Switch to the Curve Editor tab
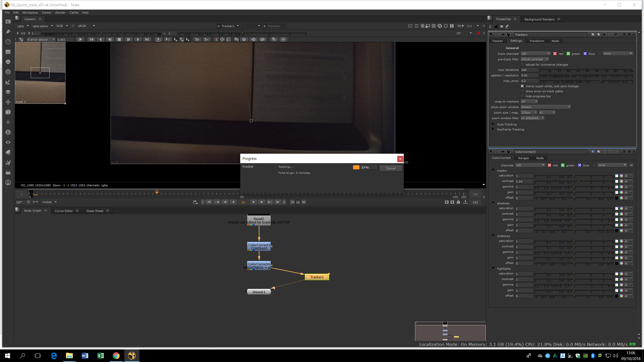The width and height of the screenshot is (644, 362). click(64, 211)
